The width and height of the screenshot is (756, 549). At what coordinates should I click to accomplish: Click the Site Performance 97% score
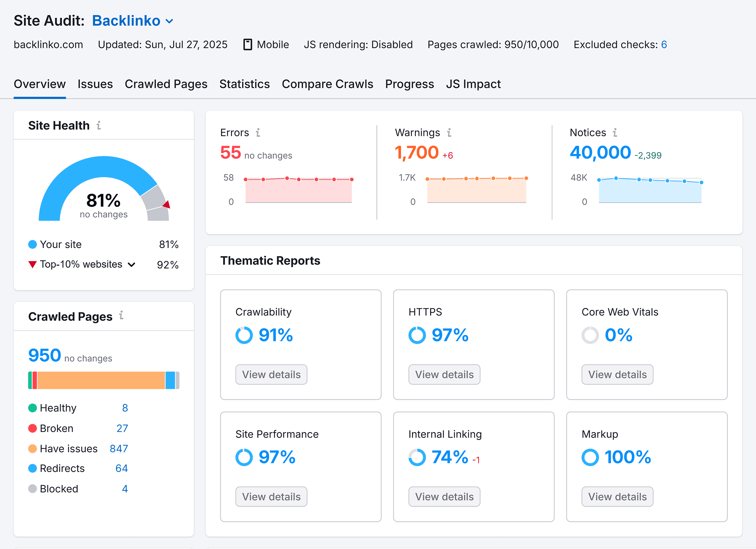(x=277, y=457)
